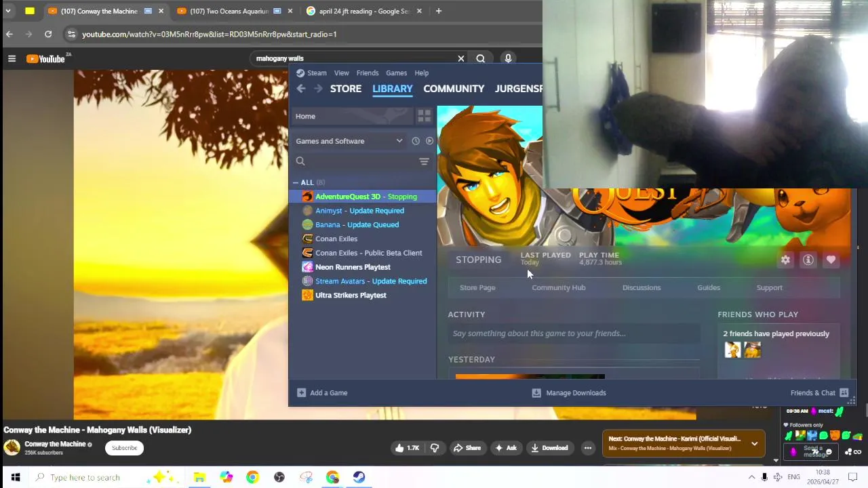Switch to the april 24 jft reading tab

(x=363, y=11)
